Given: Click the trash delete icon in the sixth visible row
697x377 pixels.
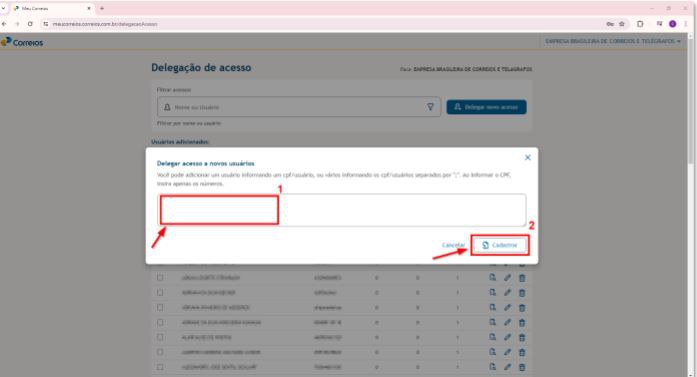Looking at the screenshot, I should pos(522,353).
